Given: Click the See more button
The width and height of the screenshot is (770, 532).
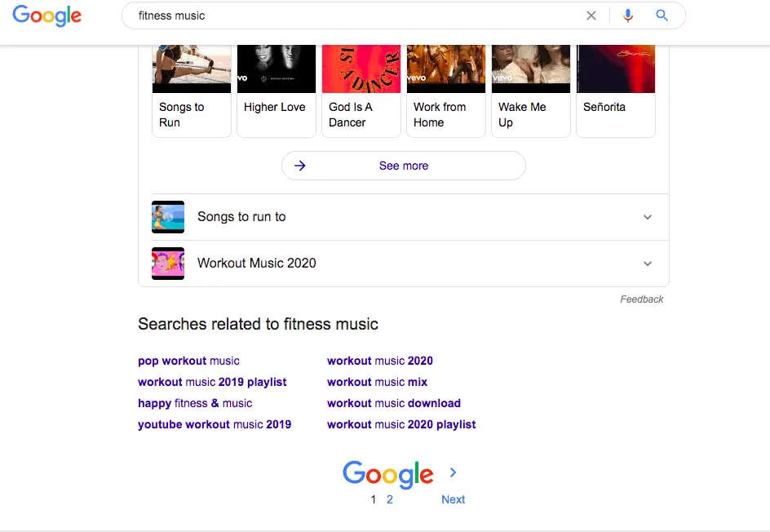Looking at the screenshot, I should 404,166.
